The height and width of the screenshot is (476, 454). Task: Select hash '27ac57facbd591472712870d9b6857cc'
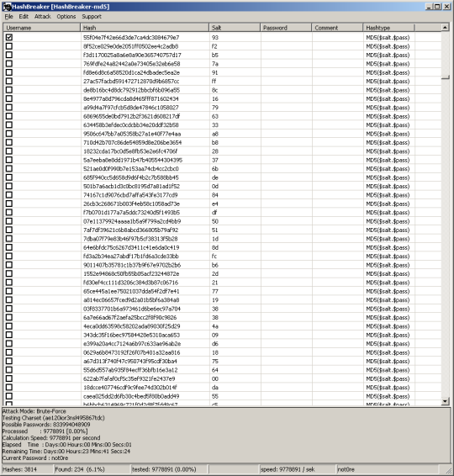(131, 82)
